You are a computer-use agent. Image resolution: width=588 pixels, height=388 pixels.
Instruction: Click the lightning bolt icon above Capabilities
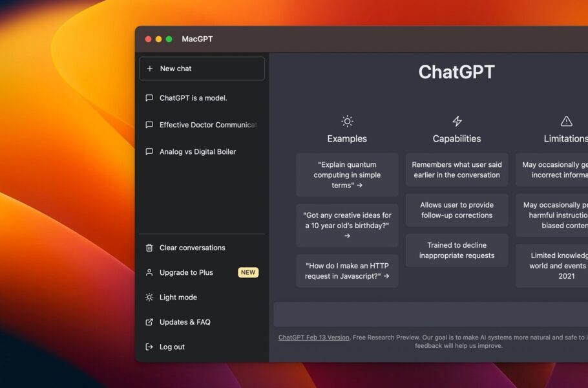[x=457, y=121]
